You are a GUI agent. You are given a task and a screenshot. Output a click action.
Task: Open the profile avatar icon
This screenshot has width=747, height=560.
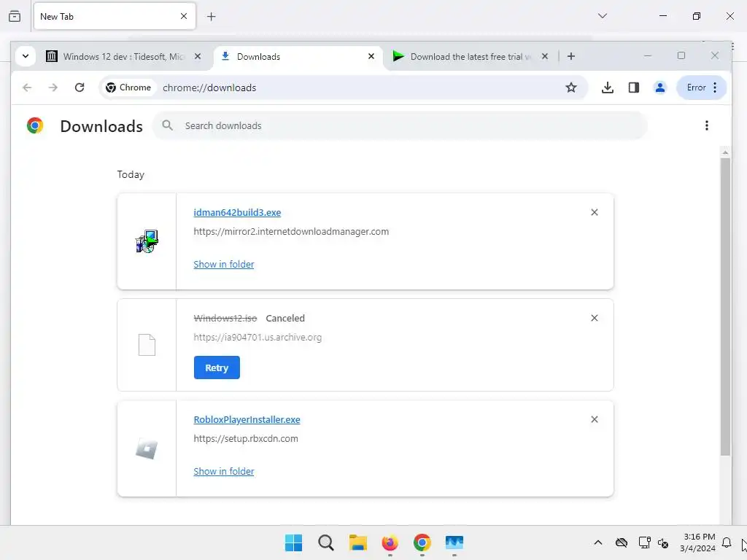pos(659,87)
